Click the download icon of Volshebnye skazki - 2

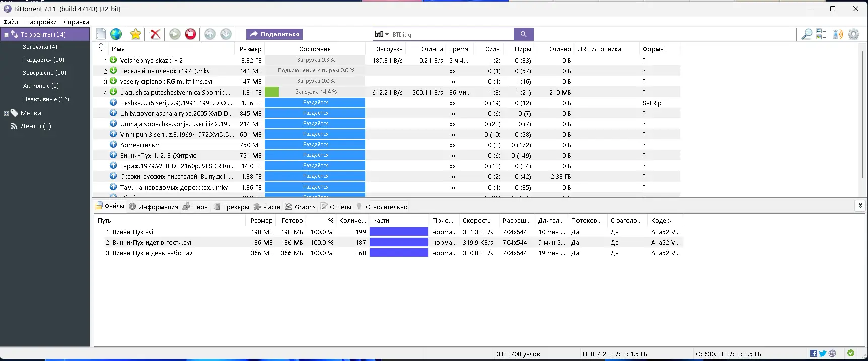[113, 60]
